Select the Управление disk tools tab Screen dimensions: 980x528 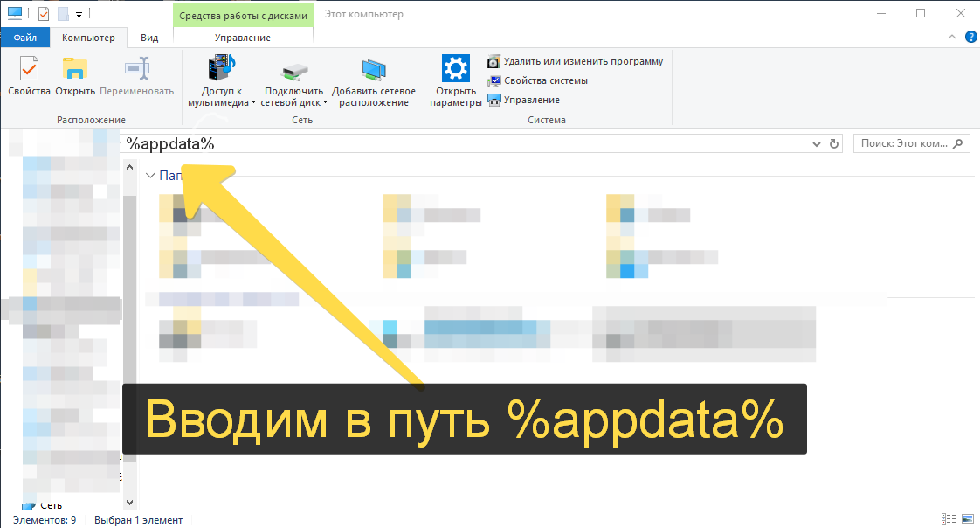click(x=242, y=38)
